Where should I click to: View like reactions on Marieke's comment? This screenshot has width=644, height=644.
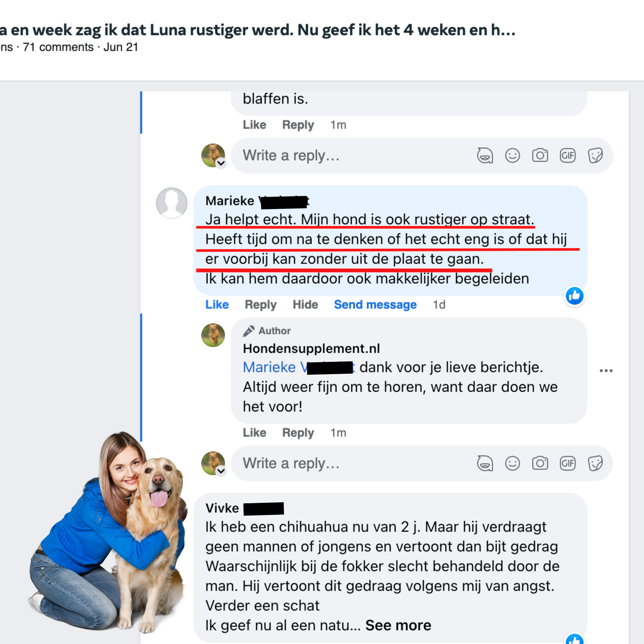pos(574,296)
